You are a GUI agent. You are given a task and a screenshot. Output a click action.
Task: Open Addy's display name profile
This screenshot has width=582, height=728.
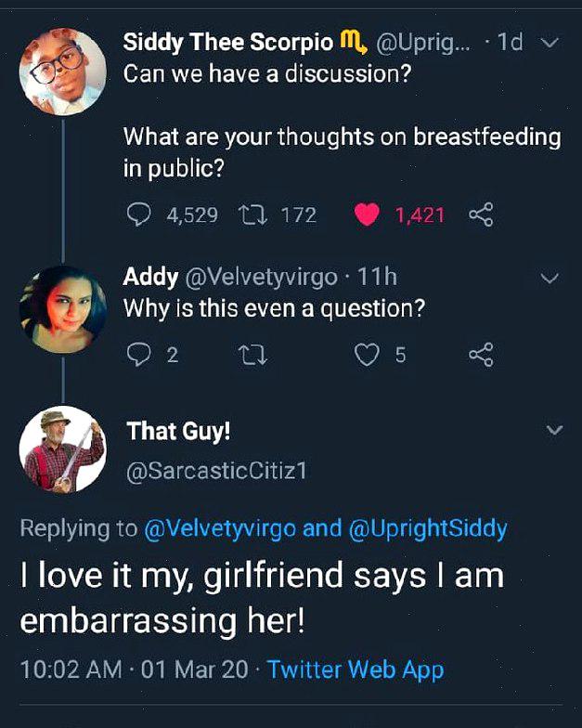[x=150, y=276]
